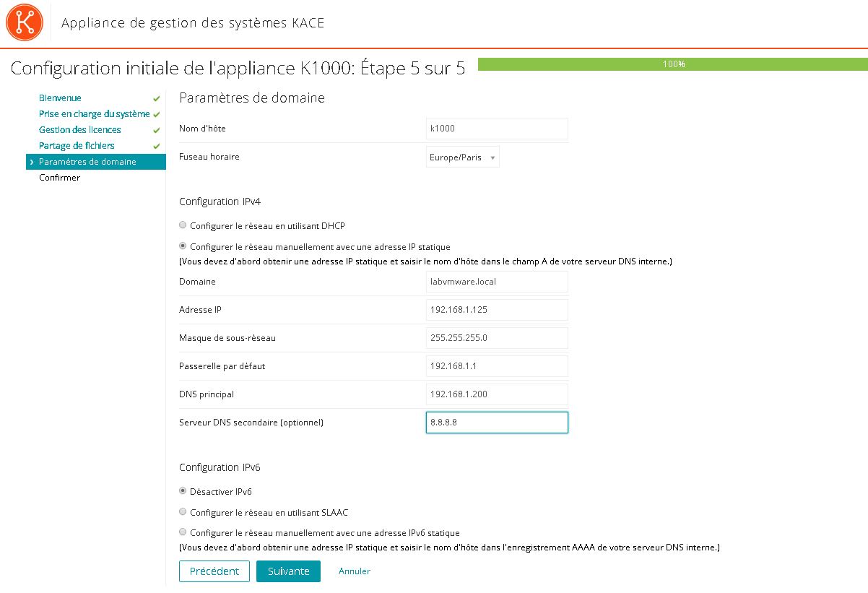
Task: Open the Prise en charge du système step
Action: (95, 114)
